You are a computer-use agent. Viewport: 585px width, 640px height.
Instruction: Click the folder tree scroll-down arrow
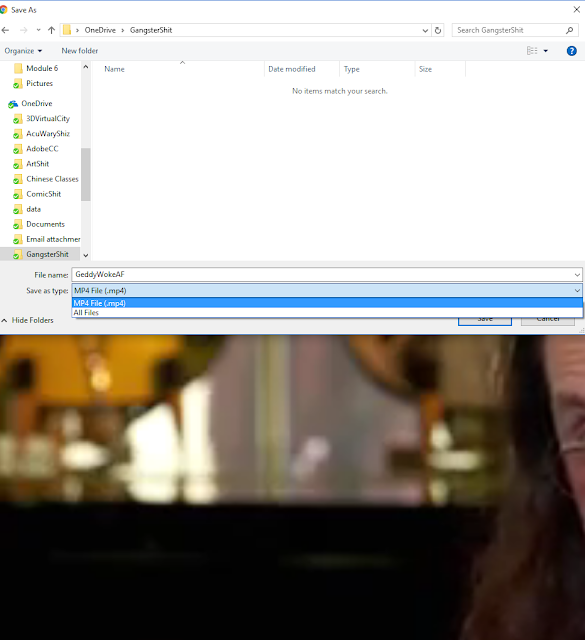point(86,256)
